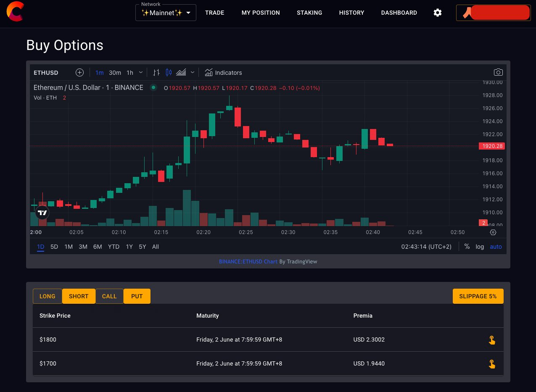The height and width of the screenshot is (392, 536).
Task: Open the BINANCE:ETHUSD Chart link
Action: (x=248, y=261)
